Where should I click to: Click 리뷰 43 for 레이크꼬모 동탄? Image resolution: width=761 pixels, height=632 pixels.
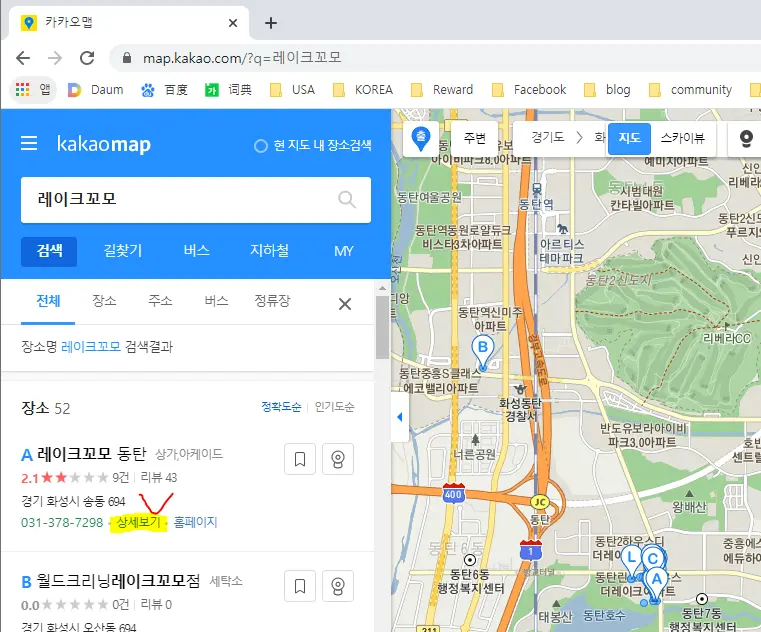coord(159,478)
